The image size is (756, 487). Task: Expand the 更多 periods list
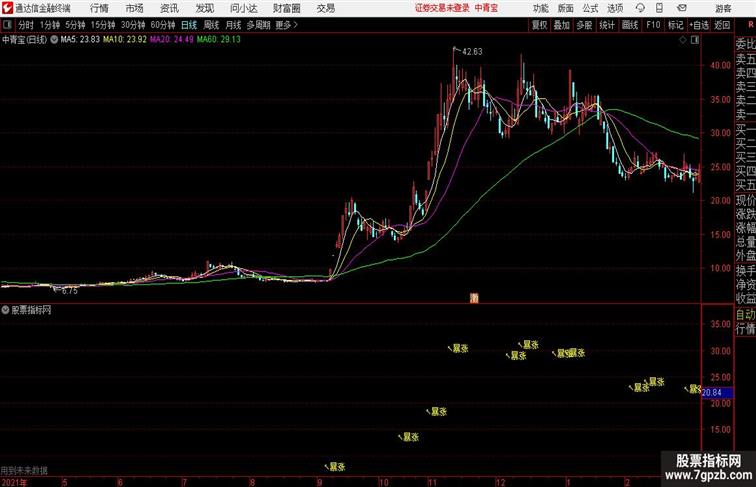click(286, 25)
